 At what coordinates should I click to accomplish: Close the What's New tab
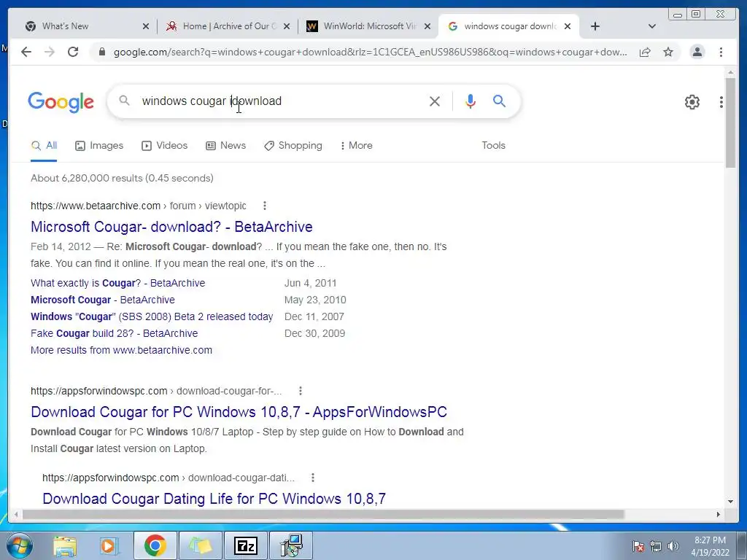(146, 27)
